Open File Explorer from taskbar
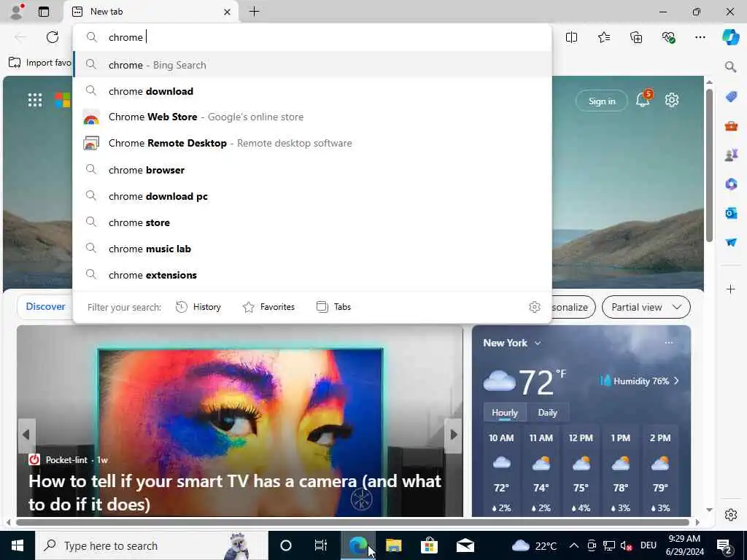 [x=393, y=545]
